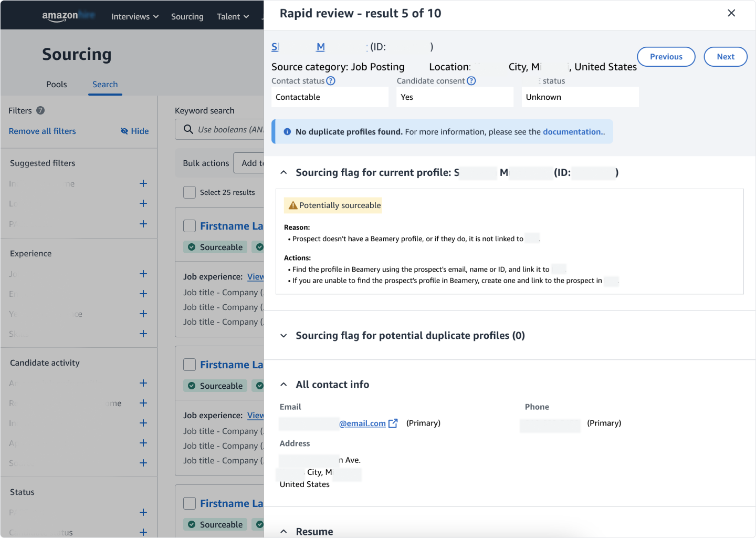Open the documentation link
Screen dimensions: 756x538
click(573, 132)
